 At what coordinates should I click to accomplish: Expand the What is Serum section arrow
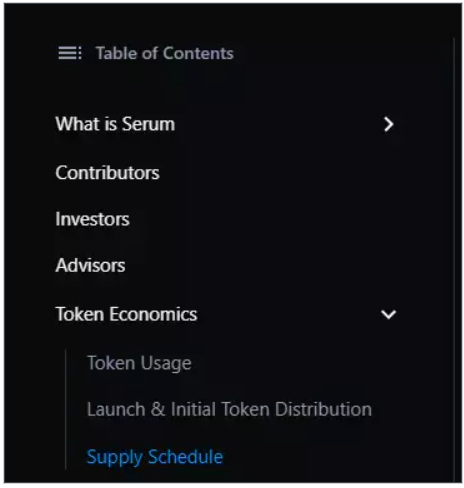[388, 124]
